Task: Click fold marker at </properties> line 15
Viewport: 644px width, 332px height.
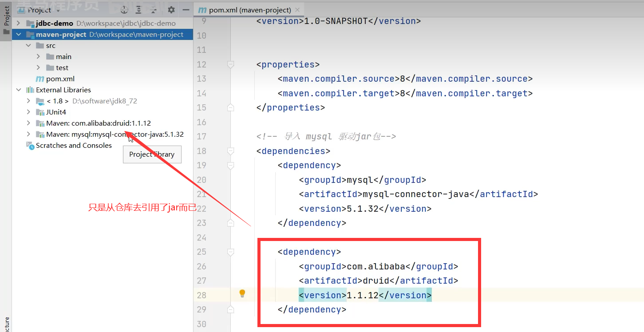Action: pos(230,107)
